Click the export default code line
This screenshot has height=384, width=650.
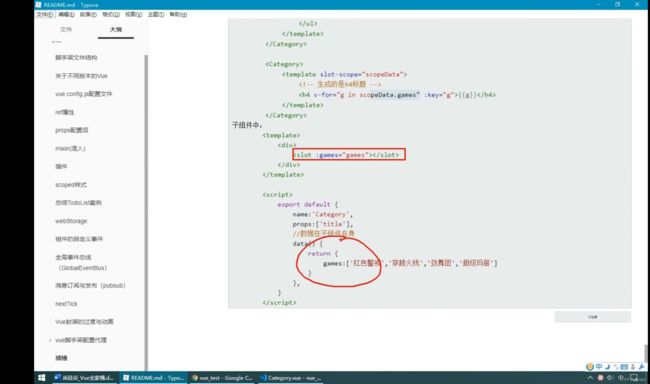[308, 204]
